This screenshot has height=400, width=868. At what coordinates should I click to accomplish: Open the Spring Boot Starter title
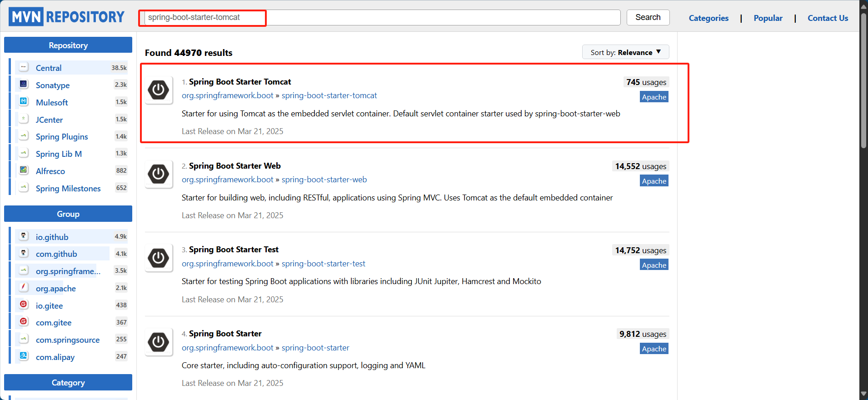[225, 334]
